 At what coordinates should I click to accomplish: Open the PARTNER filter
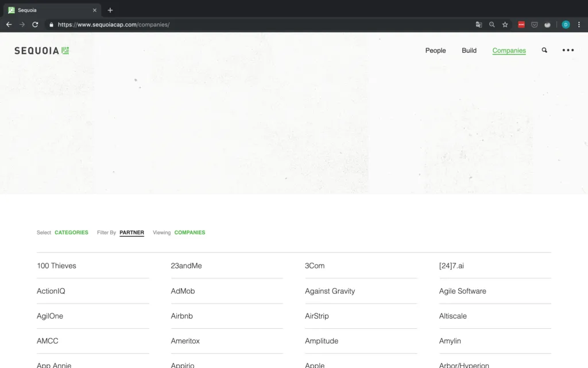click(131, 233)
